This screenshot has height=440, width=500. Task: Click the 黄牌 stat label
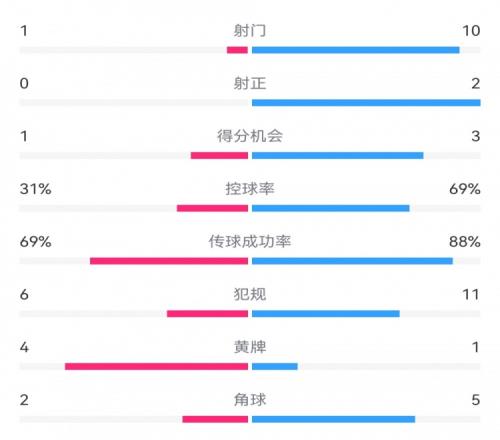pos(250,347)
